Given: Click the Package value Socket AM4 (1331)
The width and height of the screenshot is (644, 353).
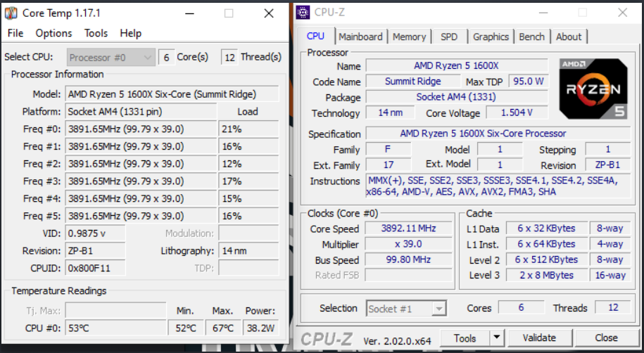Looking at the screenshot, I should (457, 97).
